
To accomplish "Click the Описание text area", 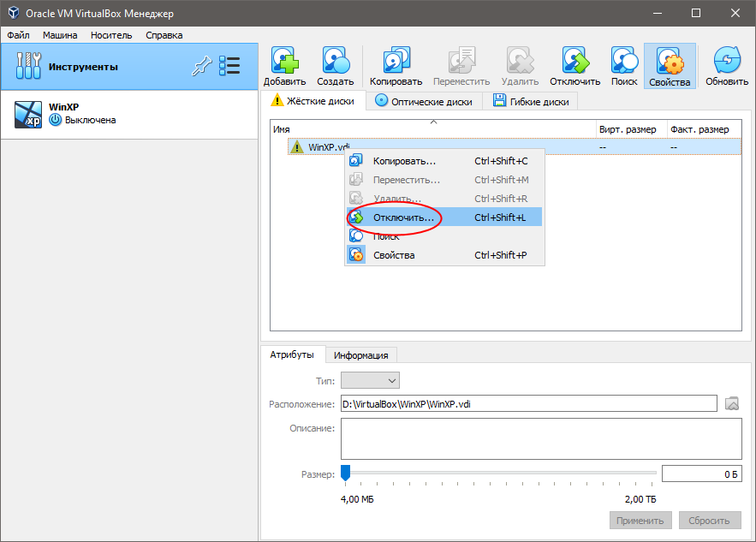I will coord(541,438).
